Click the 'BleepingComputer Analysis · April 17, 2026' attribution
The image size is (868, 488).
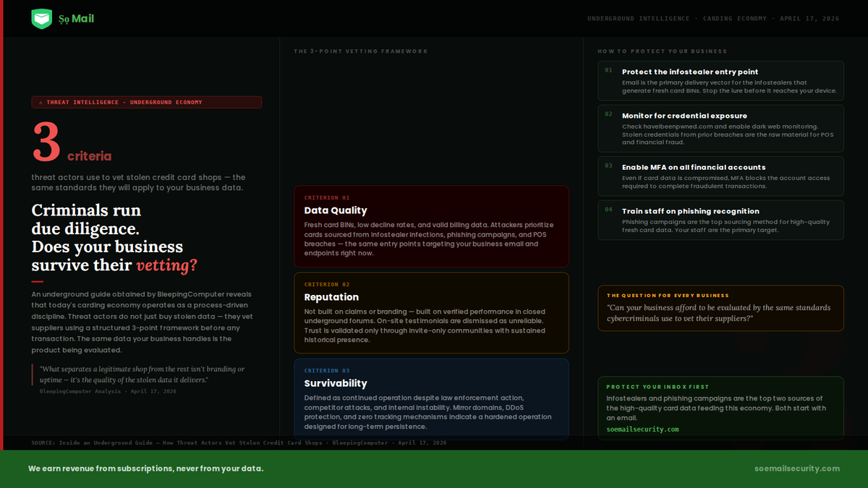click(108, 391)
